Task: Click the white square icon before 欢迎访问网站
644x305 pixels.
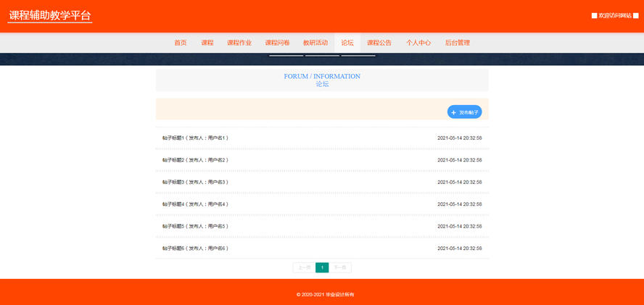Action: coord(594,16)
